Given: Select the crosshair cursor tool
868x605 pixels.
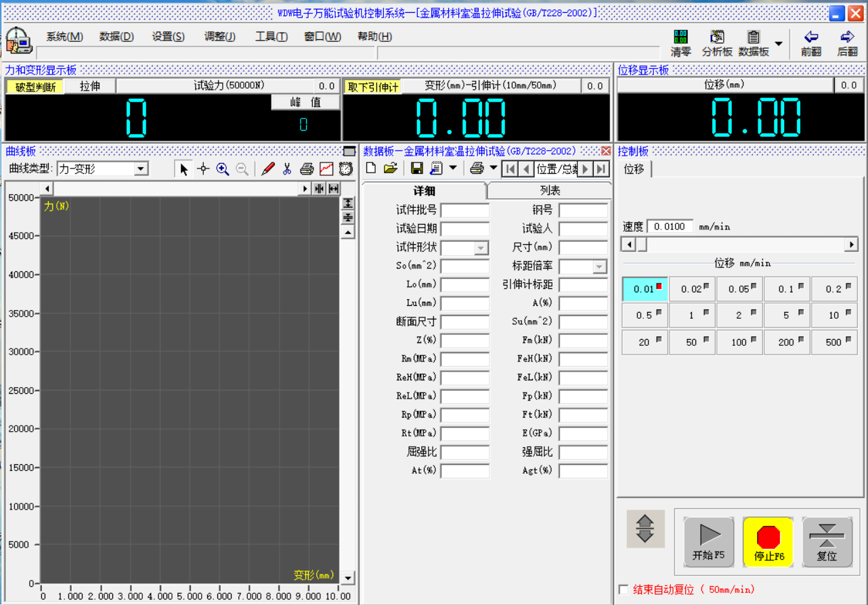Looking at the screenshot, I should click(202, 169).
